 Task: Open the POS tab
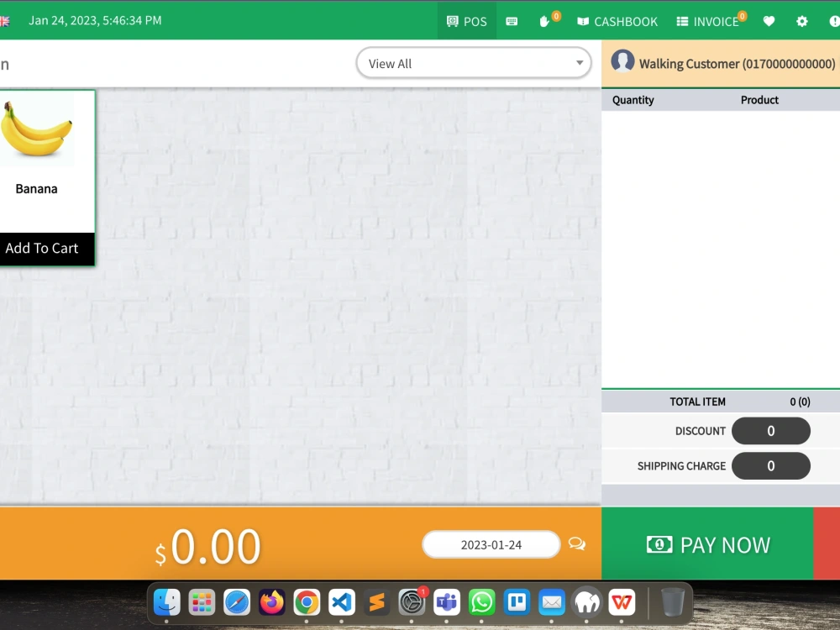tap(466, 22)
